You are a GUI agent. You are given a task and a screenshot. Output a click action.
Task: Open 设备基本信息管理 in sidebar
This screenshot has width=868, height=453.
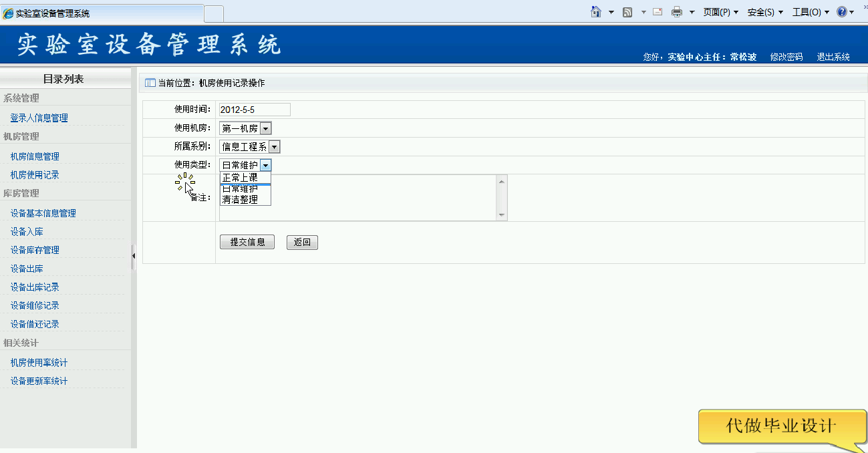pos(43,213)
